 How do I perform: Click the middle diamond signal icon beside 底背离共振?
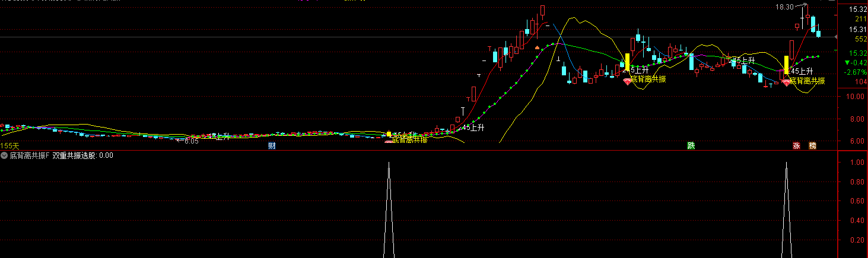628,82
